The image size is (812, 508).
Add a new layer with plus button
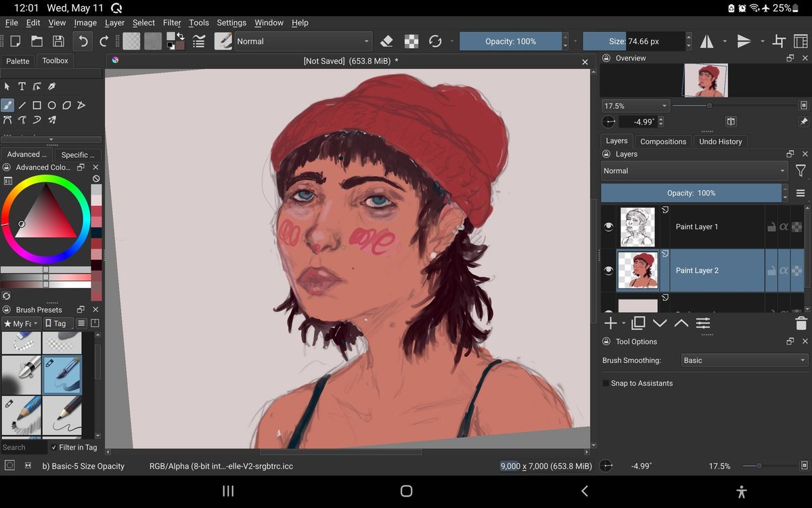610,323
